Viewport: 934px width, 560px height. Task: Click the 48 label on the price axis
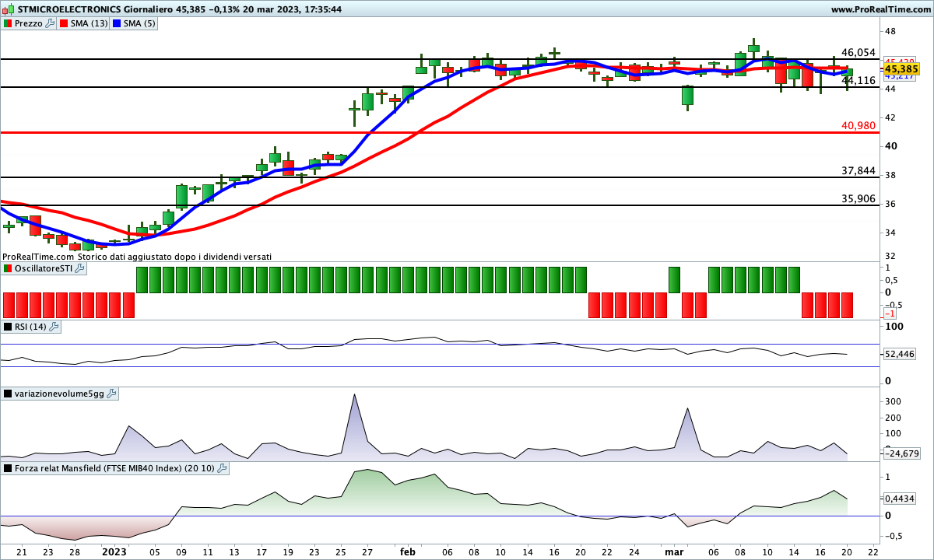tap(890, 31)
